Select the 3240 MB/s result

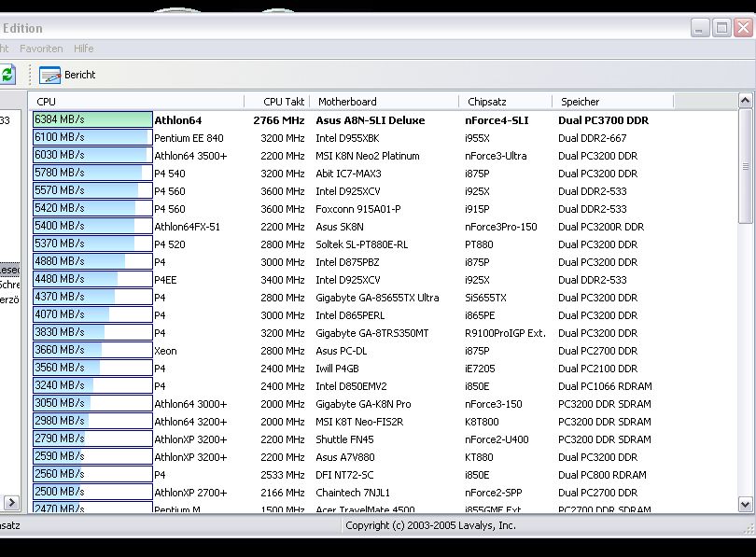coord(92,385)
